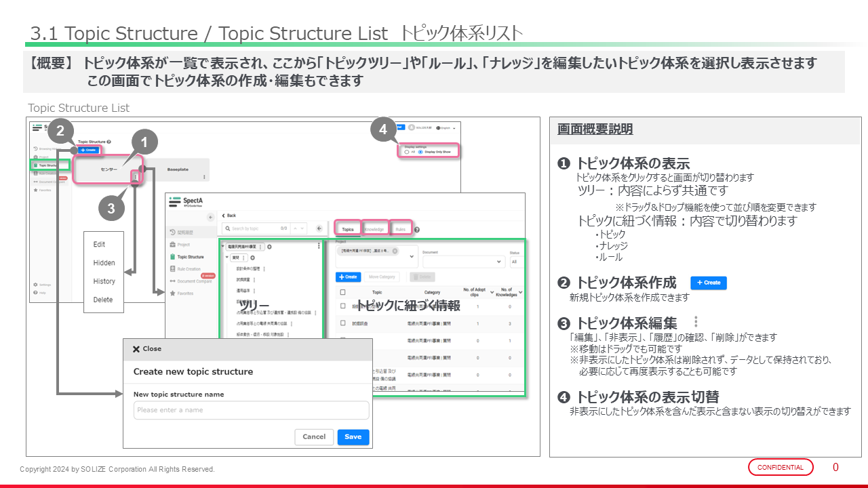868x488 pixels.
Task: Select the "All" display settings radio button
Action: pyautogui.click(x=406, y=152)
